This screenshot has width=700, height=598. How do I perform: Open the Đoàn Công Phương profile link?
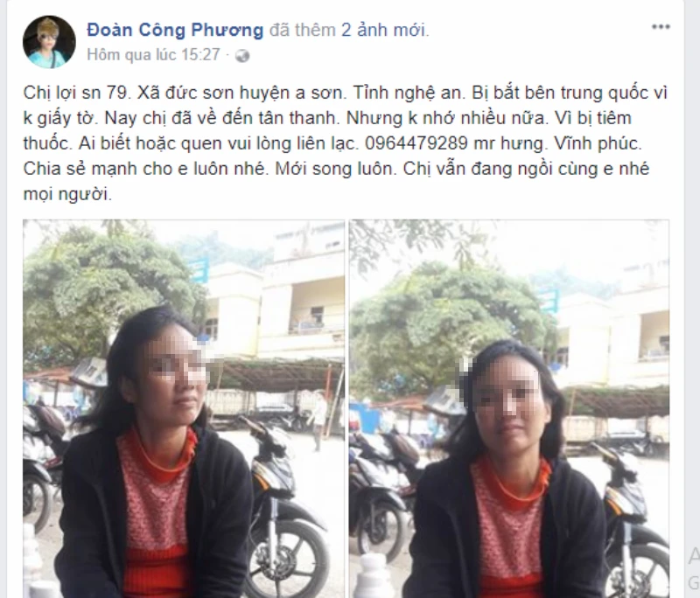175,30
